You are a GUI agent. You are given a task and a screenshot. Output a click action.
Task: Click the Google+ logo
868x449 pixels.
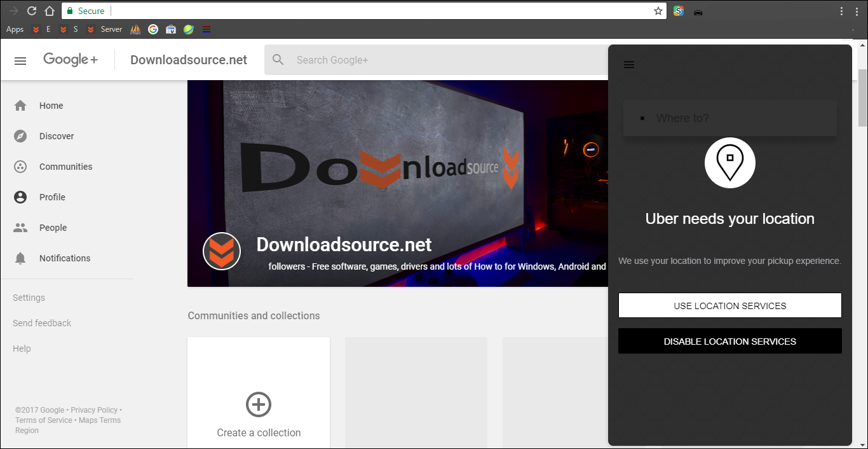pyautogui.click(x=71, y=60)
